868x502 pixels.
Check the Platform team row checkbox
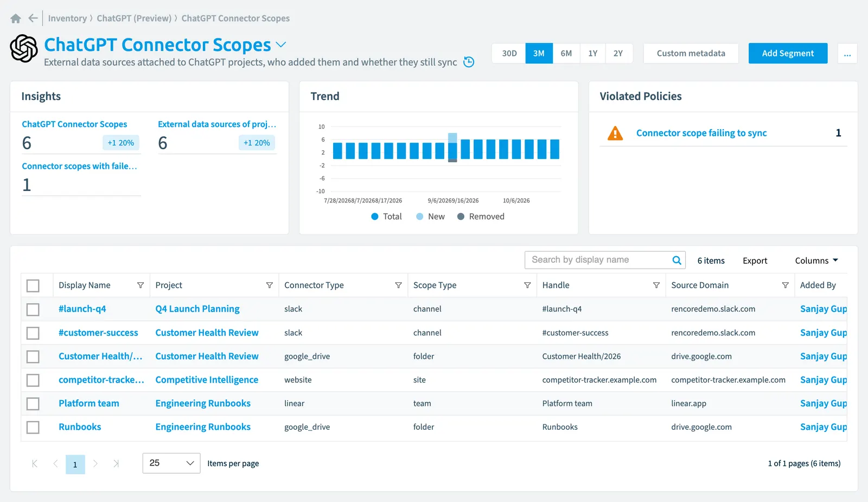pos(33,404)
